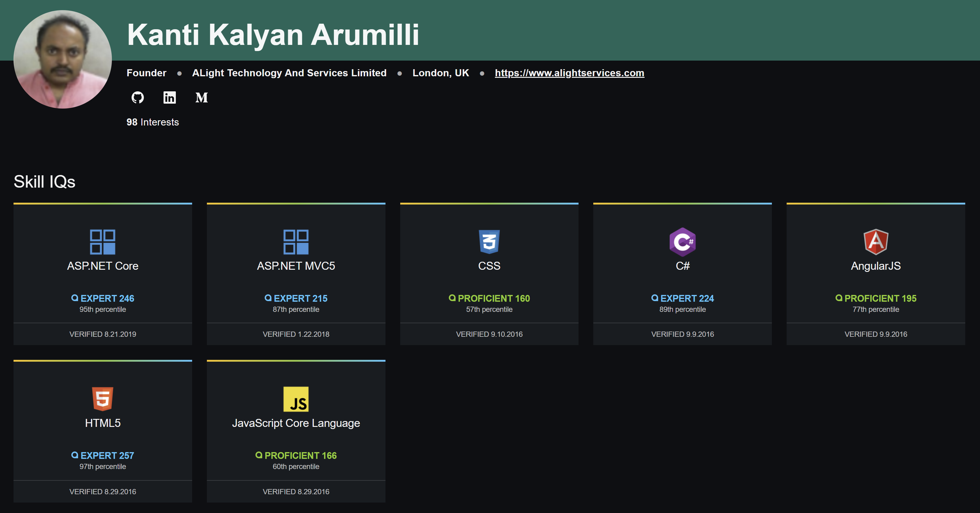Click VERIFIED 1.22.2018 on ASP.NET MVC5 card
Screen dimensions: 980x513
pyautogui.click(x=296, y=334)
